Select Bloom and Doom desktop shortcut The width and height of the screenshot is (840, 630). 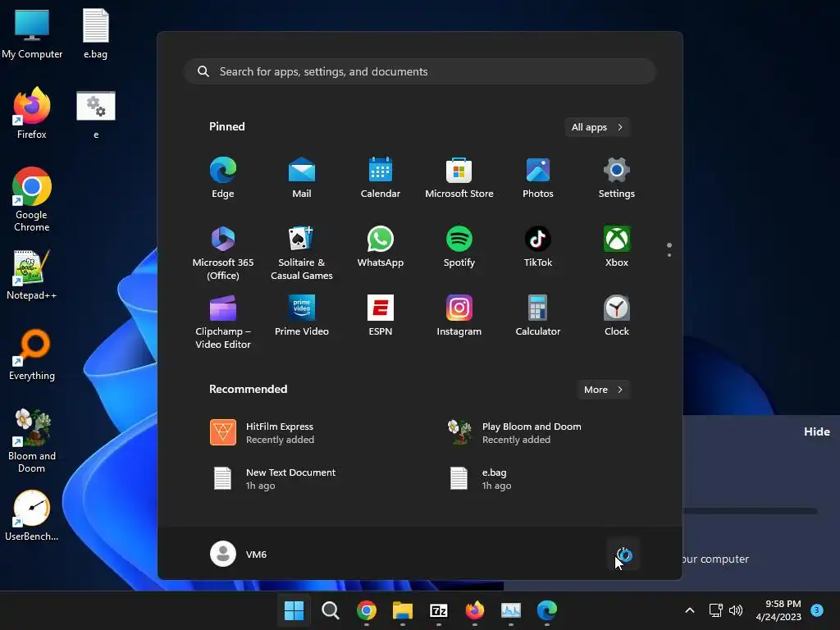pos(32,441)
